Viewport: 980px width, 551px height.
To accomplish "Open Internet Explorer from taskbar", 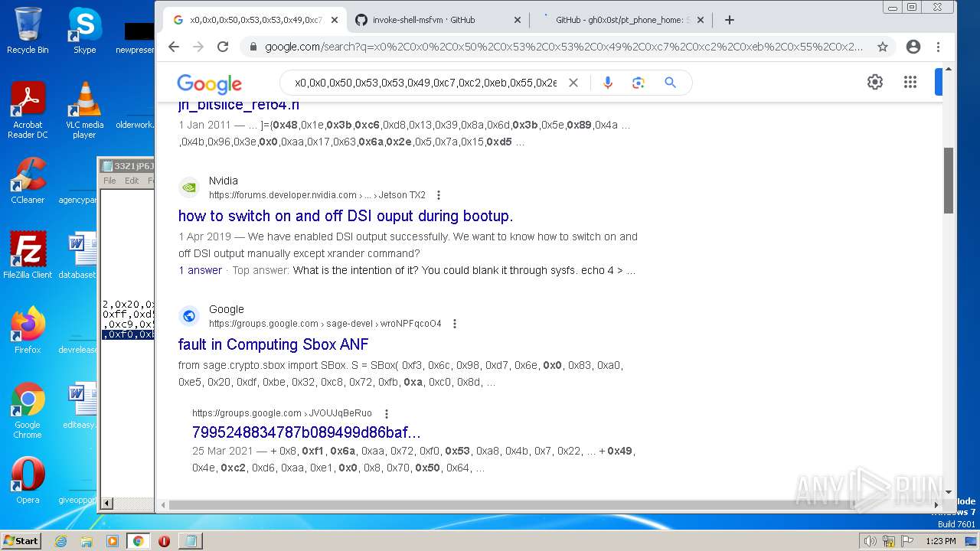I will point(61,541).
